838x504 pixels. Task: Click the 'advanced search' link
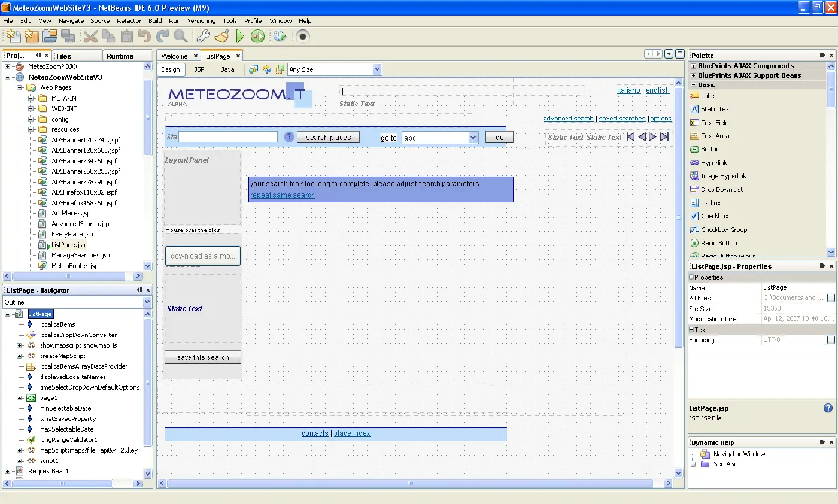[x=569, y=119]
